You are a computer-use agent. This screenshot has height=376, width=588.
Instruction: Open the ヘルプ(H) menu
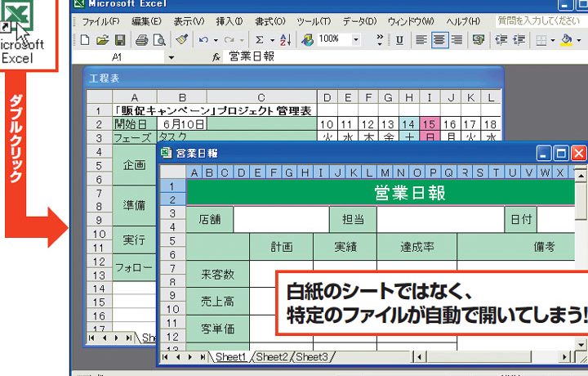point(463,21)
